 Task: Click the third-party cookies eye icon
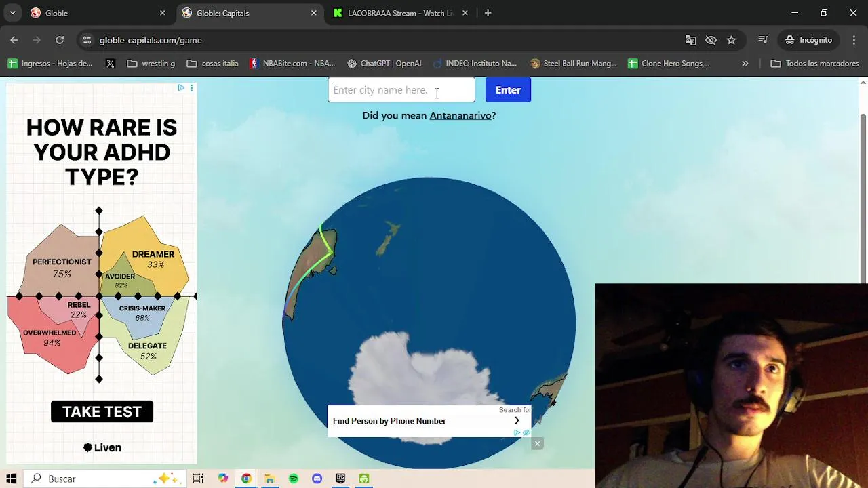click(x=711, y=40)
